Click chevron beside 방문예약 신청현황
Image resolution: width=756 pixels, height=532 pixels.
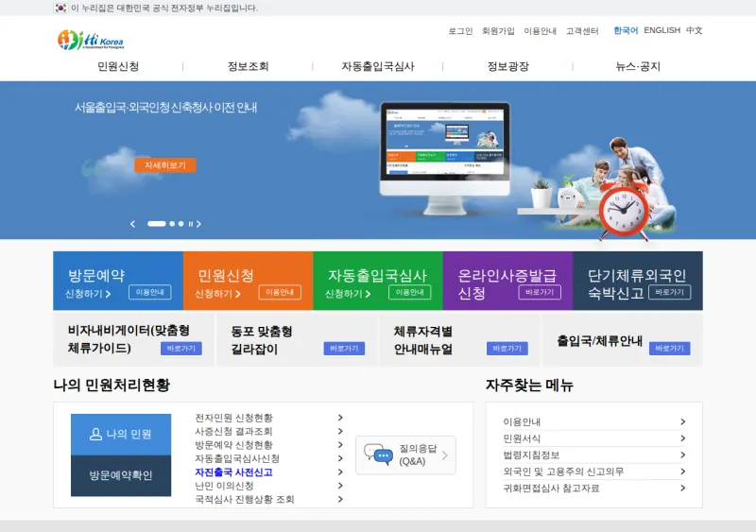(x=340, y=445)
